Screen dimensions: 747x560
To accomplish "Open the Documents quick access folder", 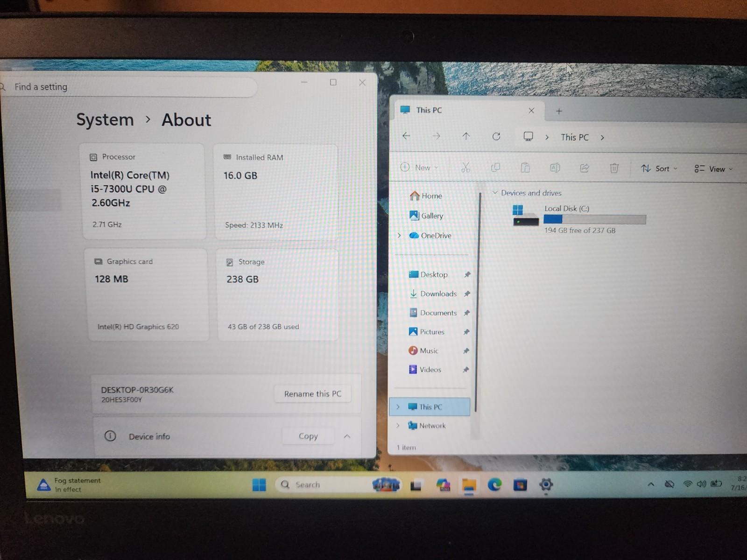I will 433,313.
